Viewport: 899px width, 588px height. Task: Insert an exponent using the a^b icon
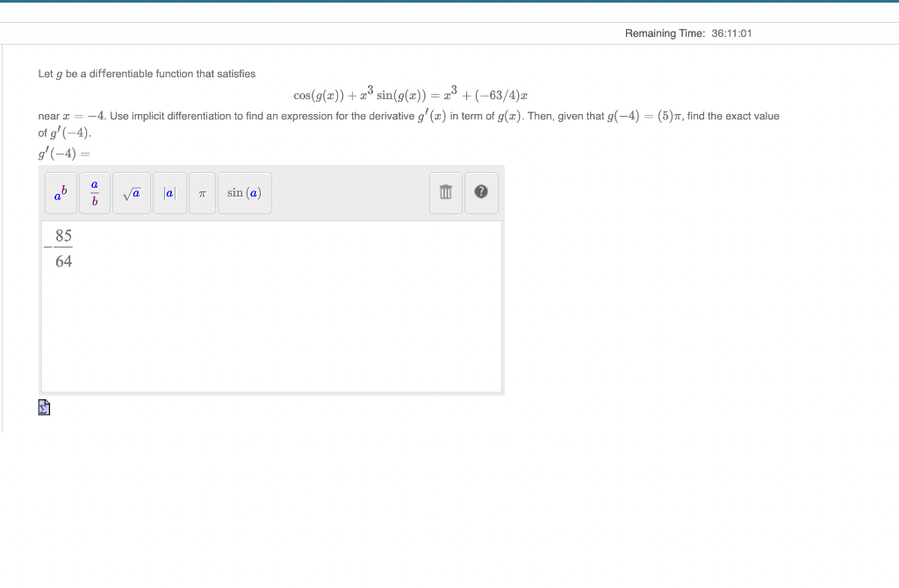(61, 193)
